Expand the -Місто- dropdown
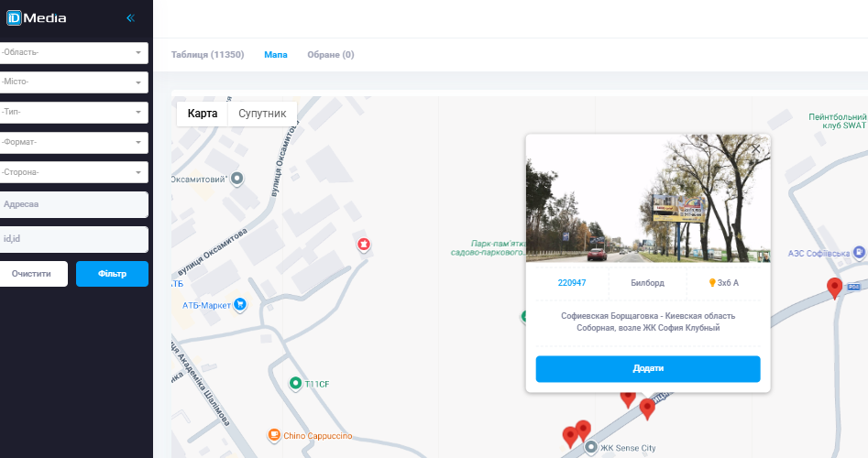868x458 pixels. [x=73, y=82]
